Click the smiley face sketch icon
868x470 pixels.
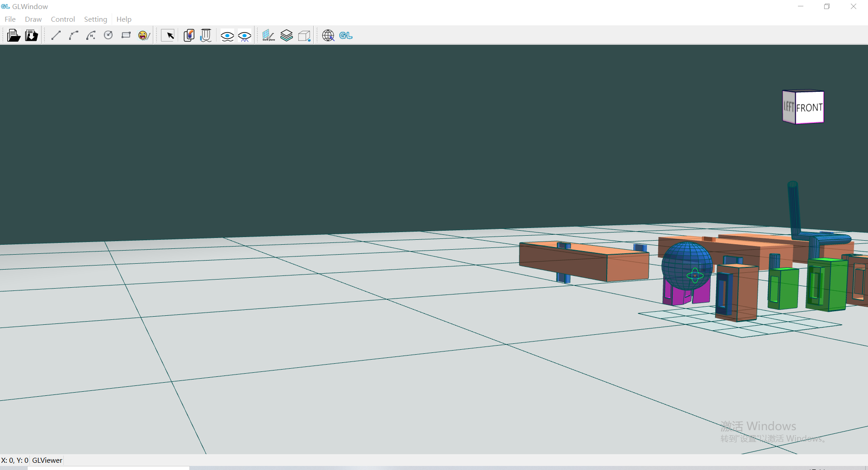[x=144, y=35]
